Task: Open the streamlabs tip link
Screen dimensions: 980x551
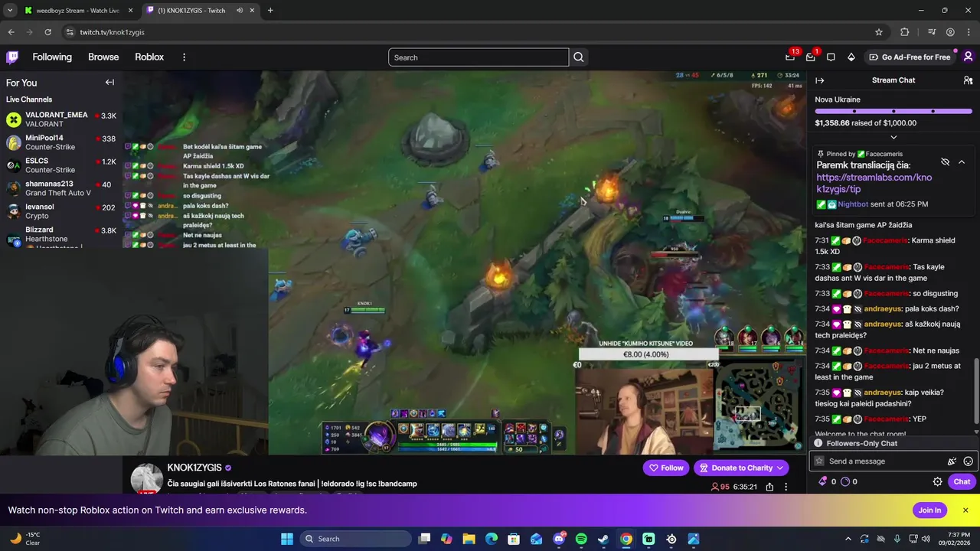Action: pyautogui.click(x=874, y=183)
